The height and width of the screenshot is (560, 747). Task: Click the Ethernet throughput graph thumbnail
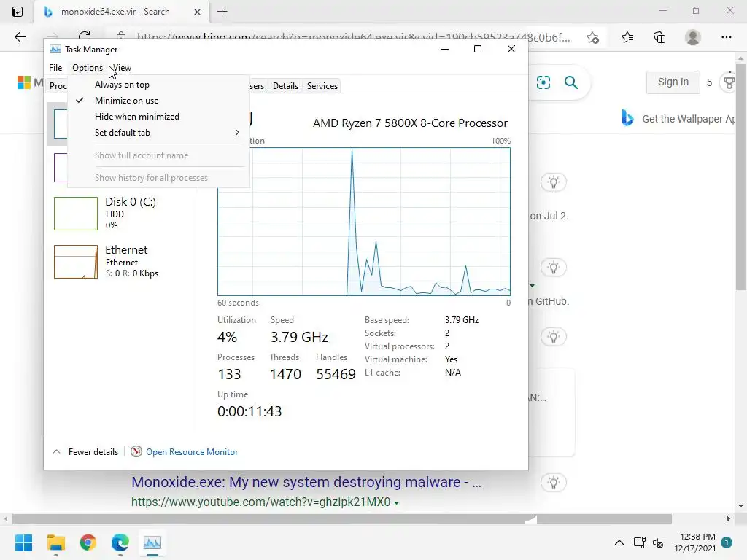[76, 262]
